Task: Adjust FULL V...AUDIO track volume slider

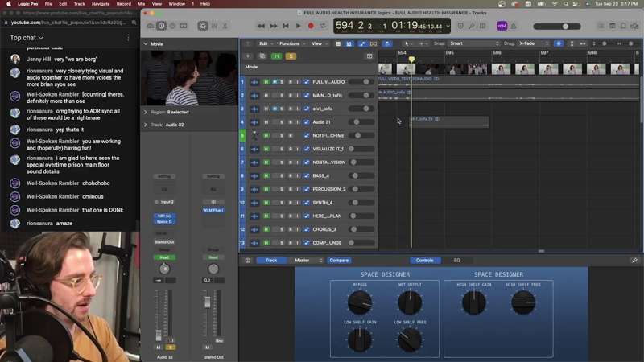Action: (x=361, y=82)
